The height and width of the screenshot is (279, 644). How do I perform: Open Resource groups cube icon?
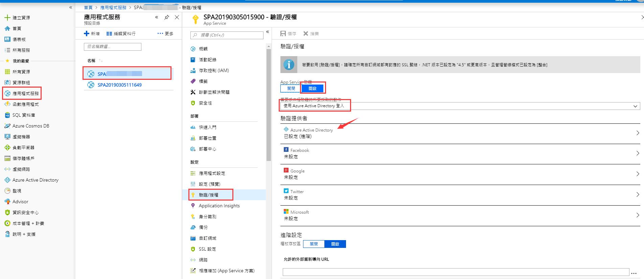(x=7, y=83)
